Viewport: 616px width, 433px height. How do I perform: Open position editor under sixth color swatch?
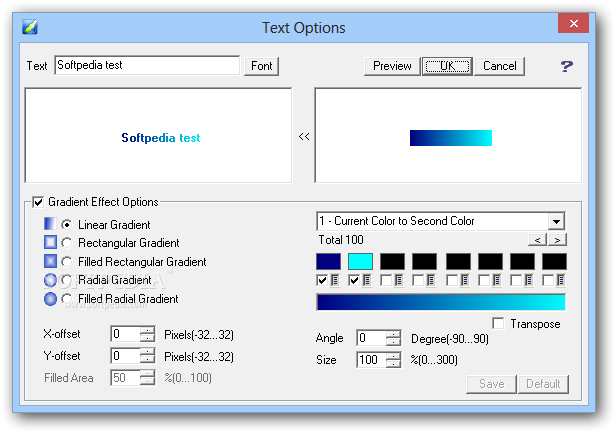click(x=497, y=280)
